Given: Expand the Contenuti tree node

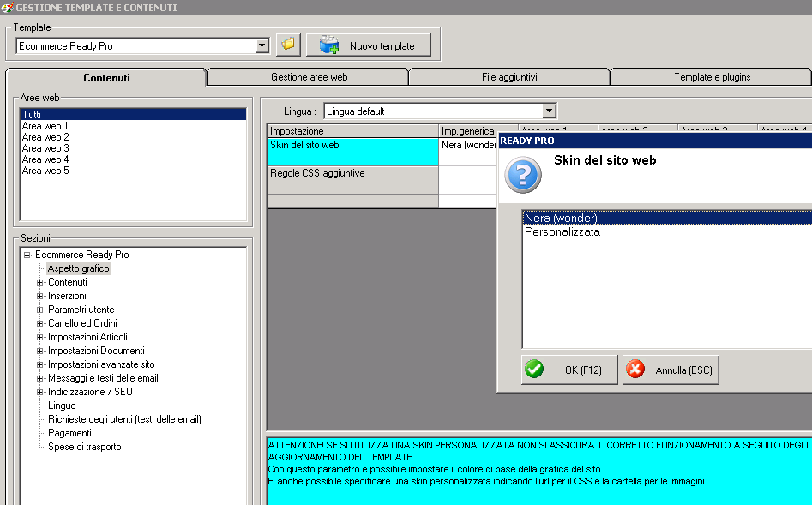Looking at the screenshot, I should (x=40, y=282).
